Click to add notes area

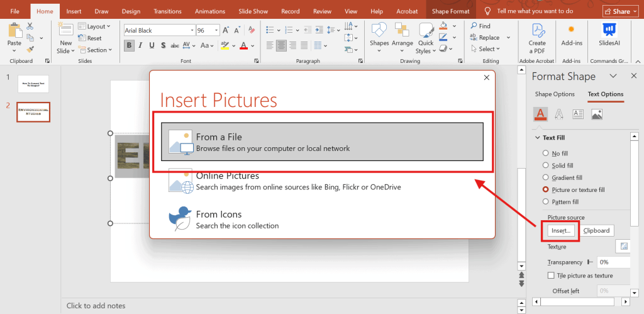click(x=96, y=305)
